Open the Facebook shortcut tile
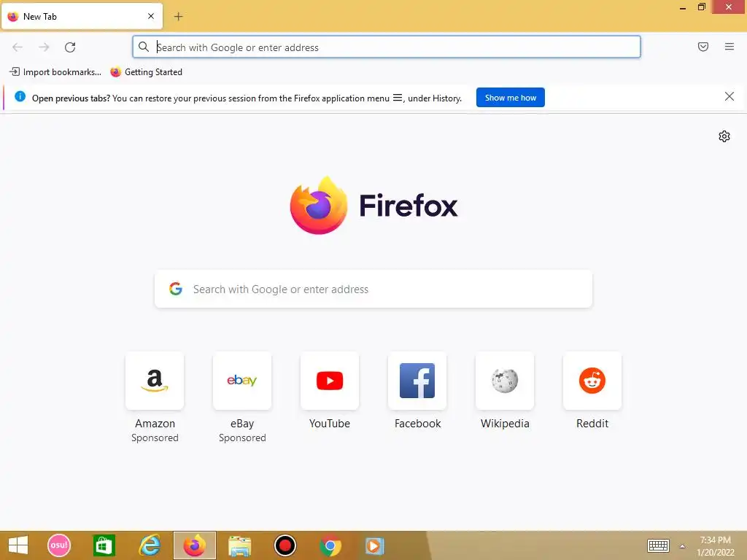This screenshot has width=747, height=560. (417, 381)
